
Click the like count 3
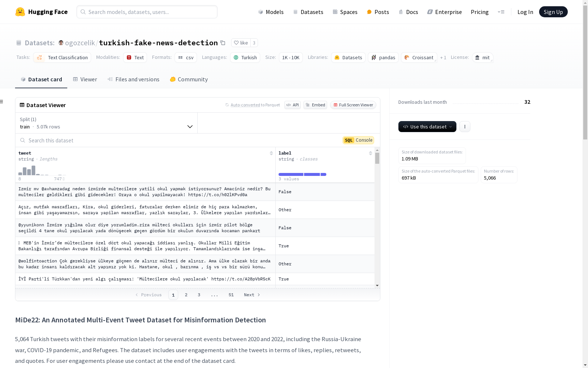click(254, 43)
